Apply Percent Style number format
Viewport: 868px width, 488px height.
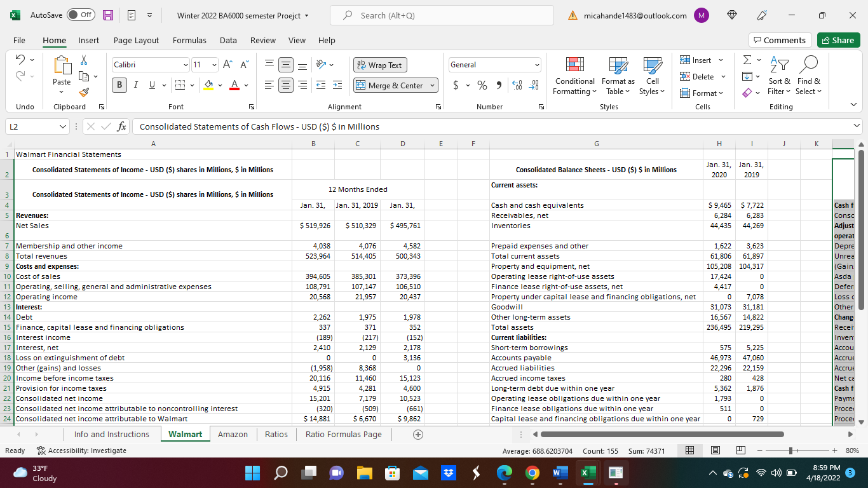pyautogui.click(x=482, y=85)
